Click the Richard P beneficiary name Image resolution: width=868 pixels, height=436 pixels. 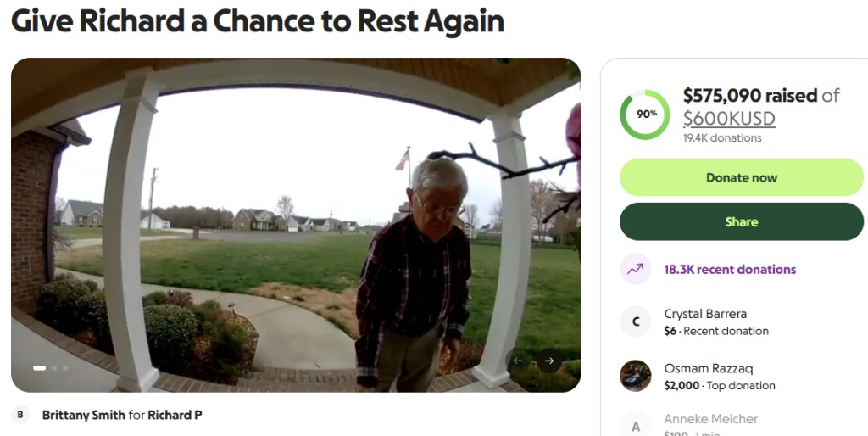[175, 415]
